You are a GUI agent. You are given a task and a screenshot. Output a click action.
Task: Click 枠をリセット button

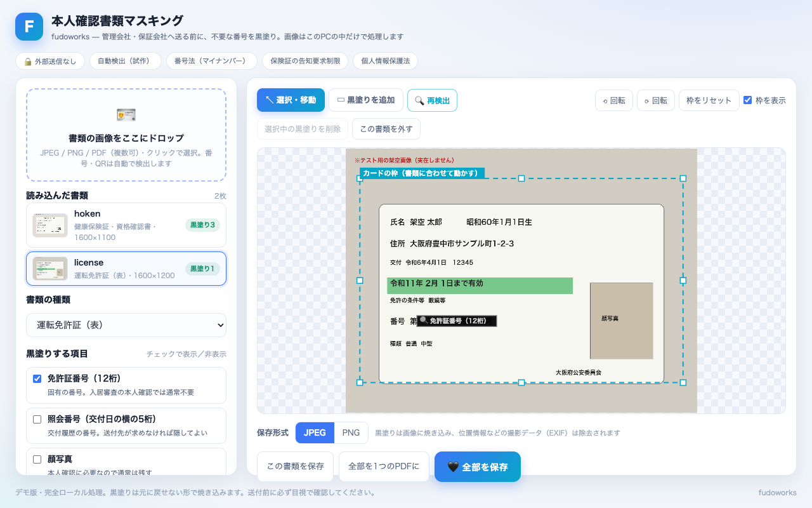click(x=709, y=100)
